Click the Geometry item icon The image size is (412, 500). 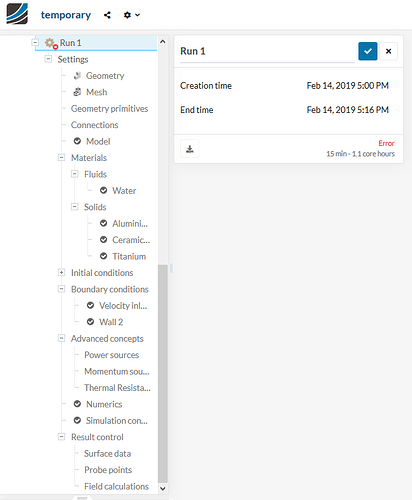click(x=77, y=76)
